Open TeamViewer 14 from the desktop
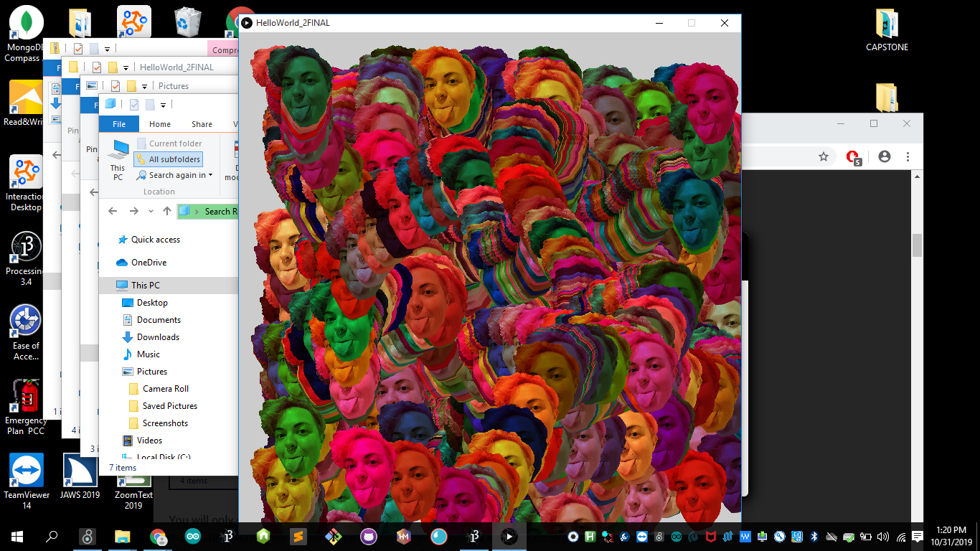This screenshot has height=551, width=980. (27, 471)
